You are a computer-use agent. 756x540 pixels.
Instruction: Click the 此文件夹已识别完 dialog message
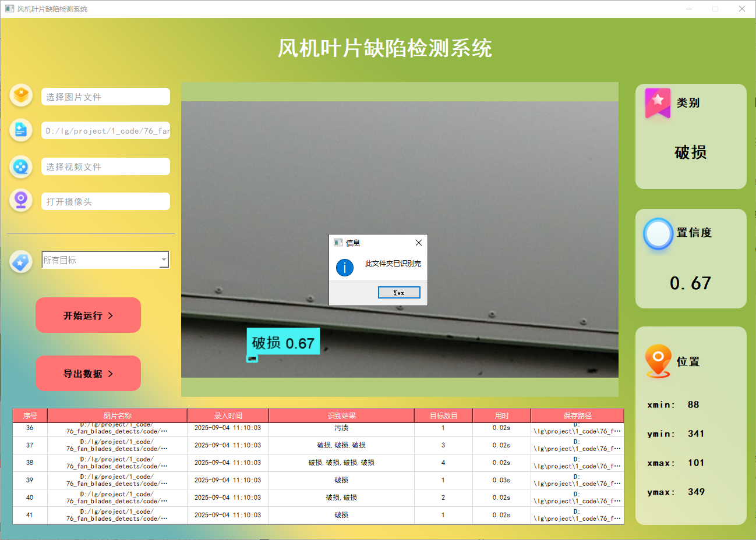393,264
